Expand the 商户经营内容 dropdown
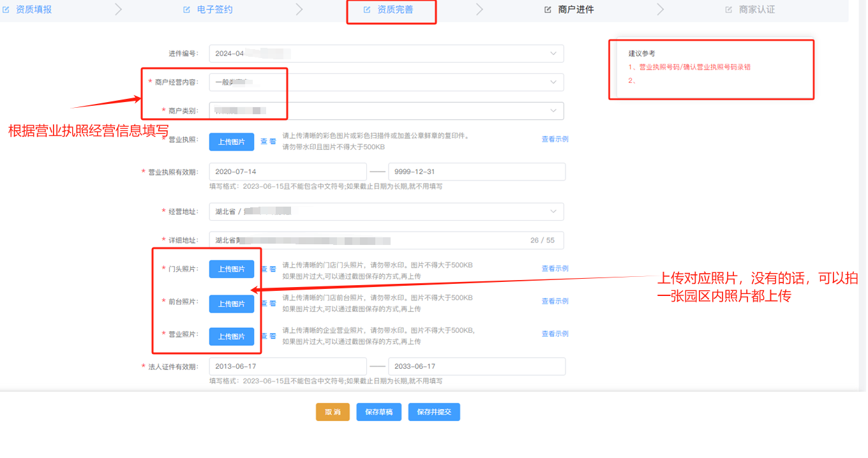Viewport: 868px width, 458px height. pos(553,82)
